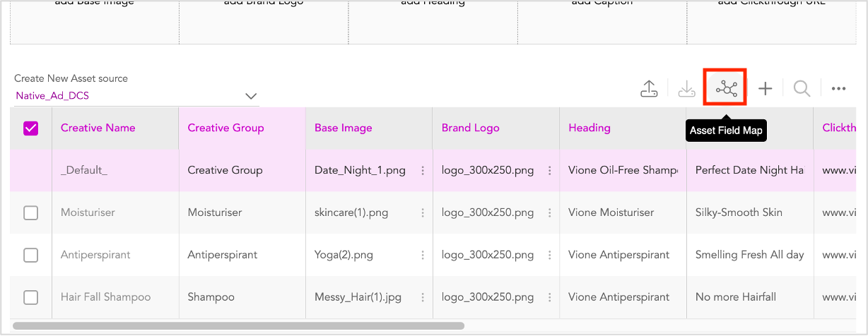
Task: Click the Moisturiser creative name link
Action: [88, 212]
